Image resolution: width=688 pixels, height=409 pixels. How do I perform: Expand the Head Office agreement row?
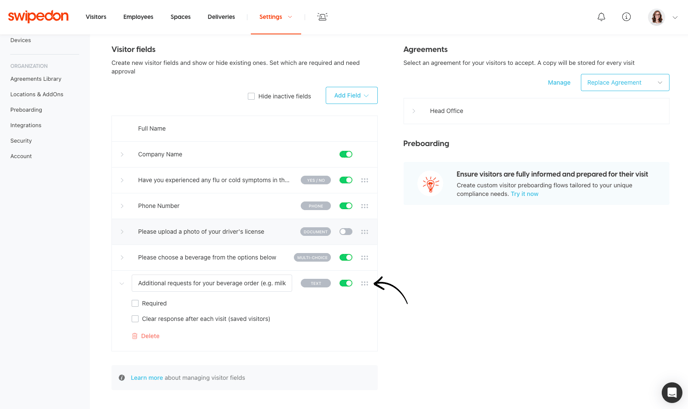coord(414,111)
